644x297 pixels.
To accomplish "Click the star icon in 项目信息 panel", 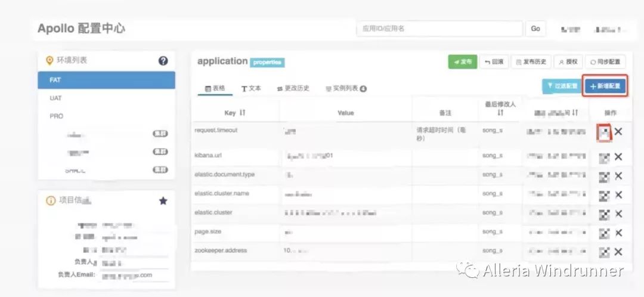I will [163, 201].
